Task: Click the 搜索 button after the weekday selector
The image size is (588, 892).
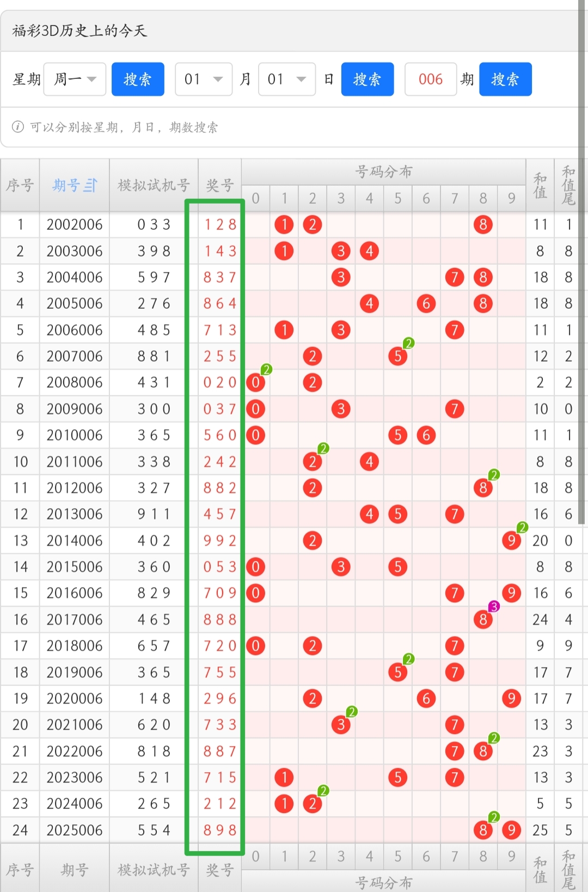Action: pyautogui.click(x=138, y=80)
